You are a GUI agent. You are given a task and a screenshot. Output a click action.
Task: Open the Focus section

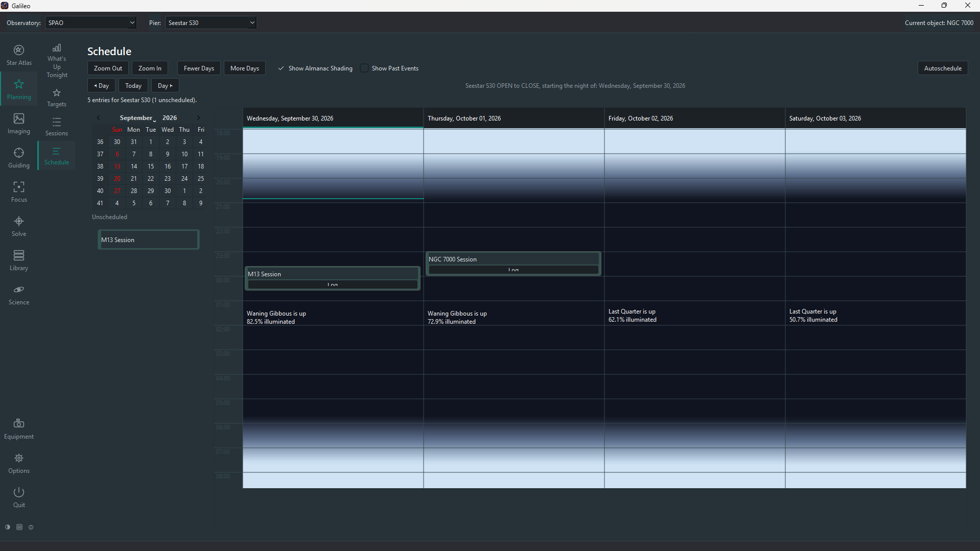tap(19, 192)
